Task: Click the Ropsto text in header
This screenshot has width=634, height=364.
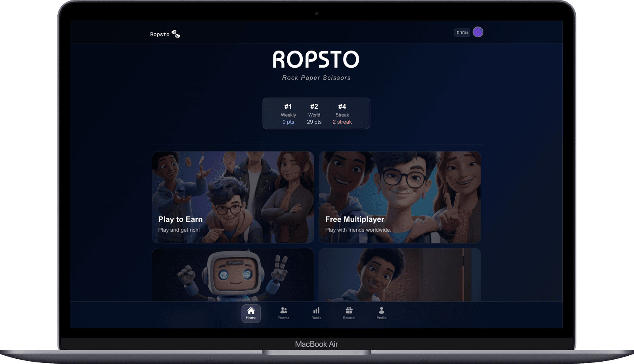Action: (x=160, y=34)
